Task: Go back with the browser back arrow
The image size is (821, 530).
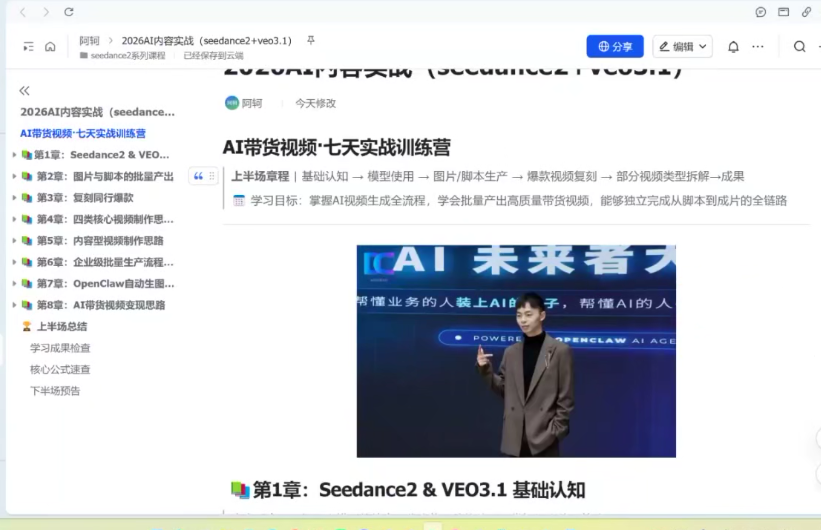Action: [23, 12]
